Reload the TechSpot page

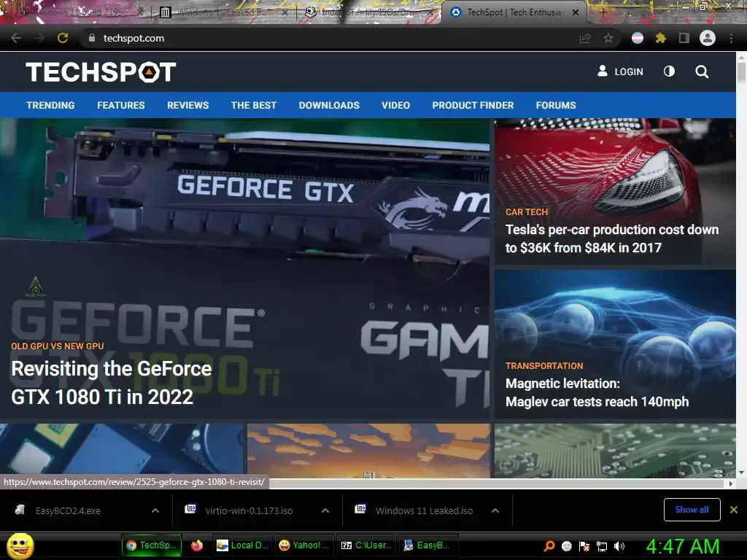click(63, 38)
